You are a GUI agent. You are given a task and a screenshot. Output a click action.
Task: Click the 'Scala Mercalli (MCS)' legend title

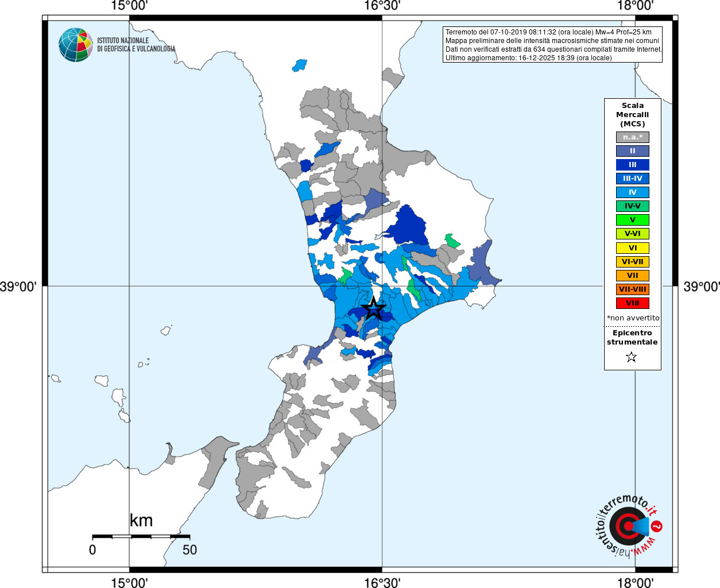click(x=633, y=115)
